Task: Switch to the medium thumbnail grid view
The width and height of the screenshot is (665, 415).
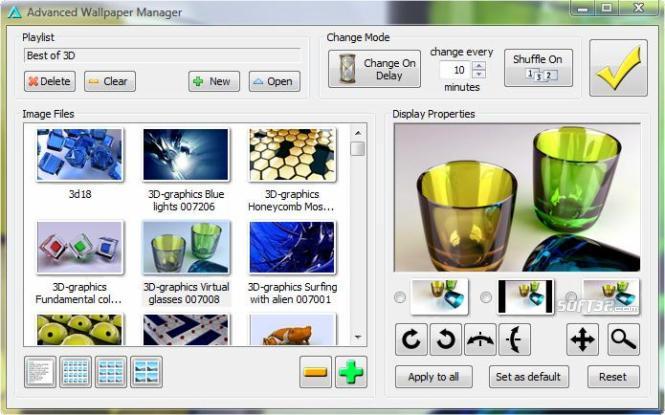Action: [x=111, y=372]
